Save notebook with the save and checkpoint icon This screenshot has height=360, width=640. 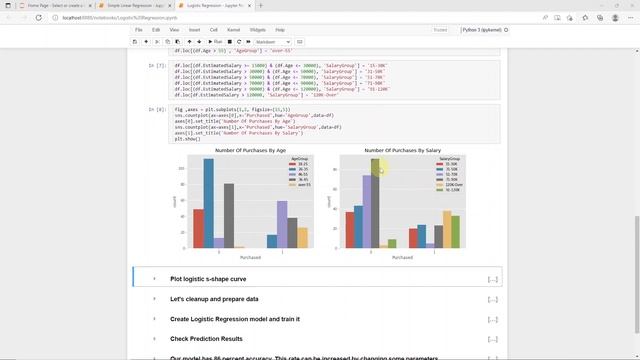[135, 42]
